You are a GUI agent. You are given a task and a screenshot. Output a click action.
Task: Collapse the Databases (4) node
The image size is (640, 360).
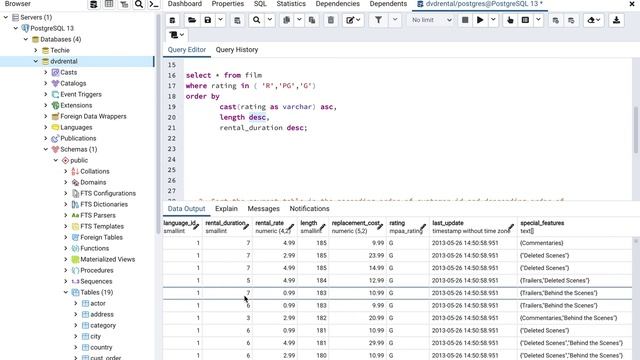click(x=26, y=39)
